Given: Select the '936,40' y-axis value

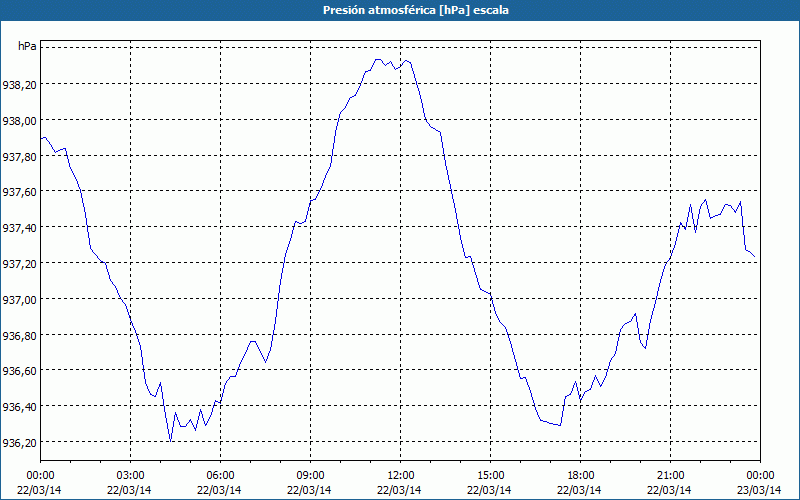Looking at the screenshot, I should pyautogui.click(x=19, y=407).
